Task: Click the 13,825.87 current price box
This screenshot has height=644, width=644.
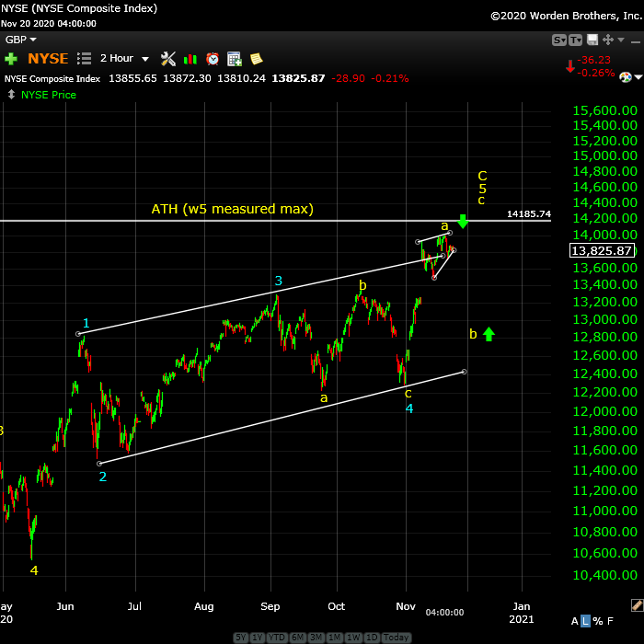Action: tap(602, 250)
